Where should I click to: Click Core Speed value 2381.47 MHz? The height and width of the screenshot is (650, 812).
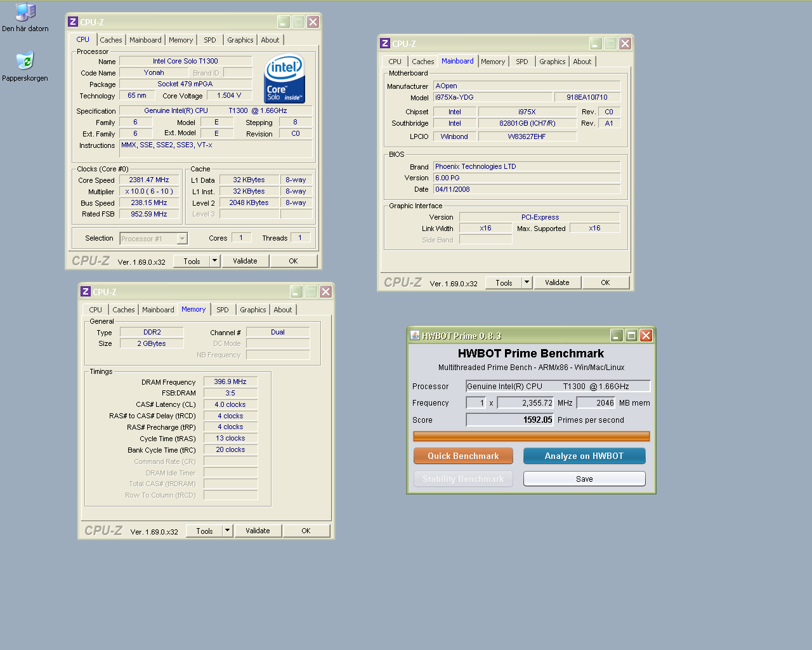[x=149, y=180]
